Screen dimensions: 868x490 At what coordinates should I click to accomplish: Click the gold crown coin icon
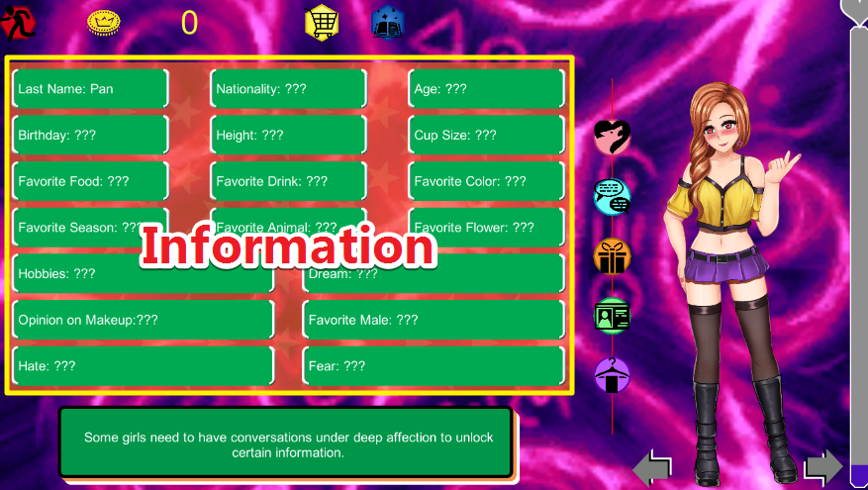coord(104,23)
